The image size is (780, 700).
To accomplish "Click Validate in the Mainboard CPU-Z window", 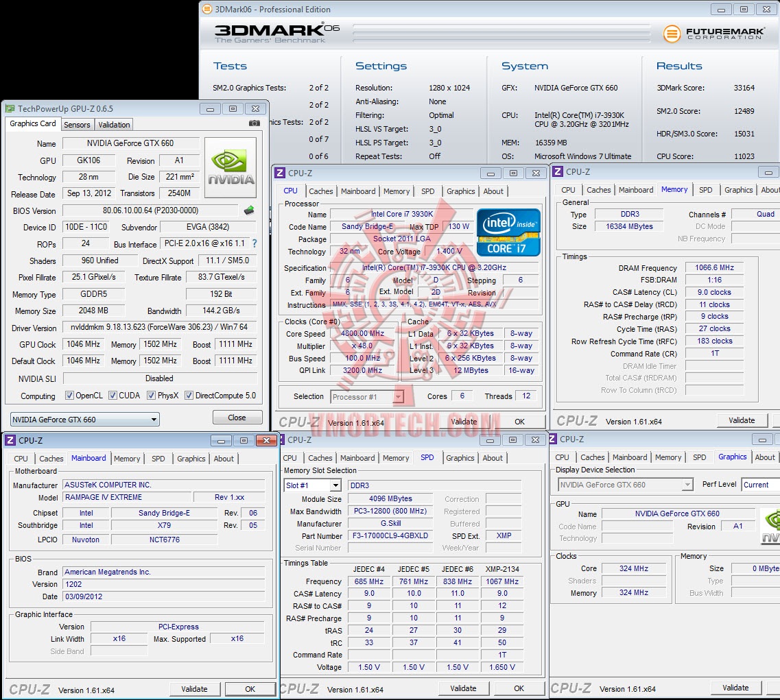I will [x=194, y=689].
